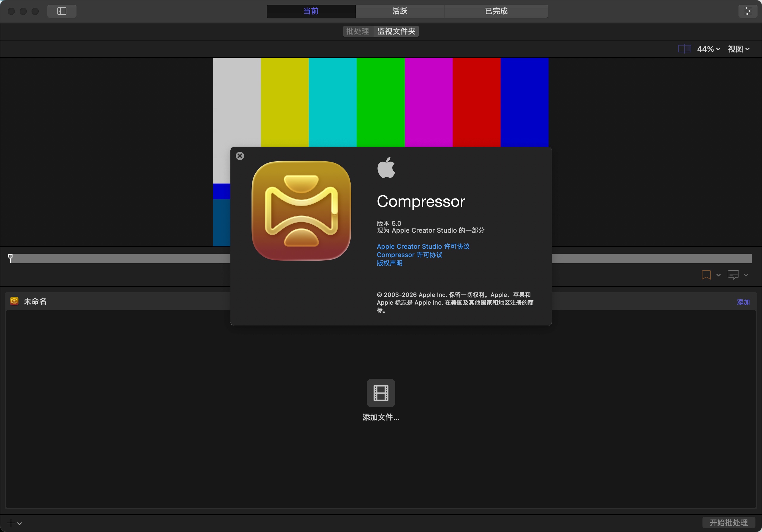Image resolution: width=762 pixels, height=532 pixels.
Task: Switch to the 活跃 tab
Action: tap(399, 11)
